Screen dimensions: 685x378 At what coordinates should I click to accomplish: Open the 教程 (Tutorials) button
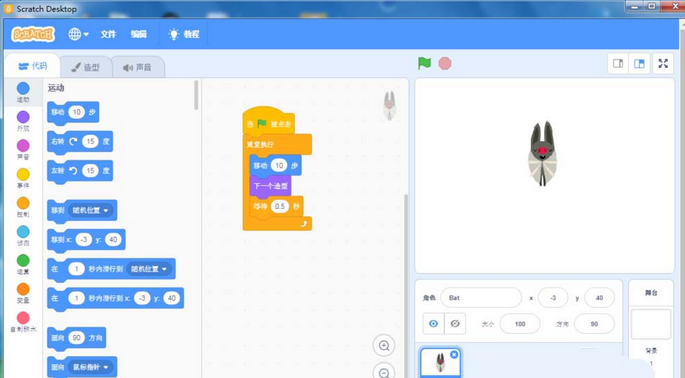(184, 34)
